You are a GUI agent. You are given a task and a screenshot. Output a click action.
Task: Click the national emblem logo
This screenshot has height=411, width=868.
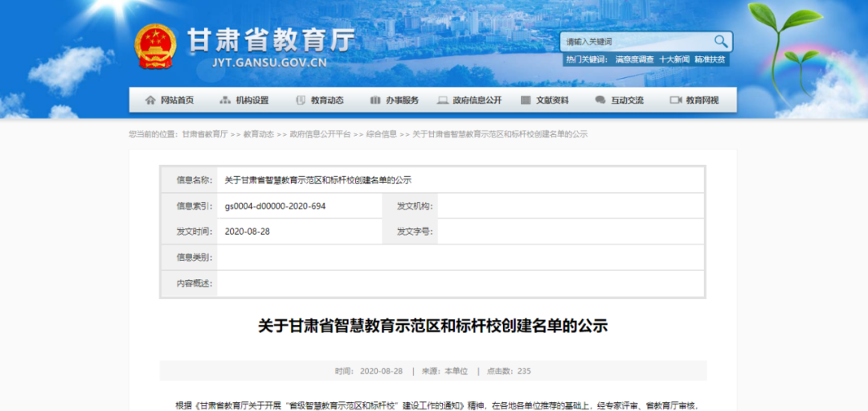pos(156,47)
